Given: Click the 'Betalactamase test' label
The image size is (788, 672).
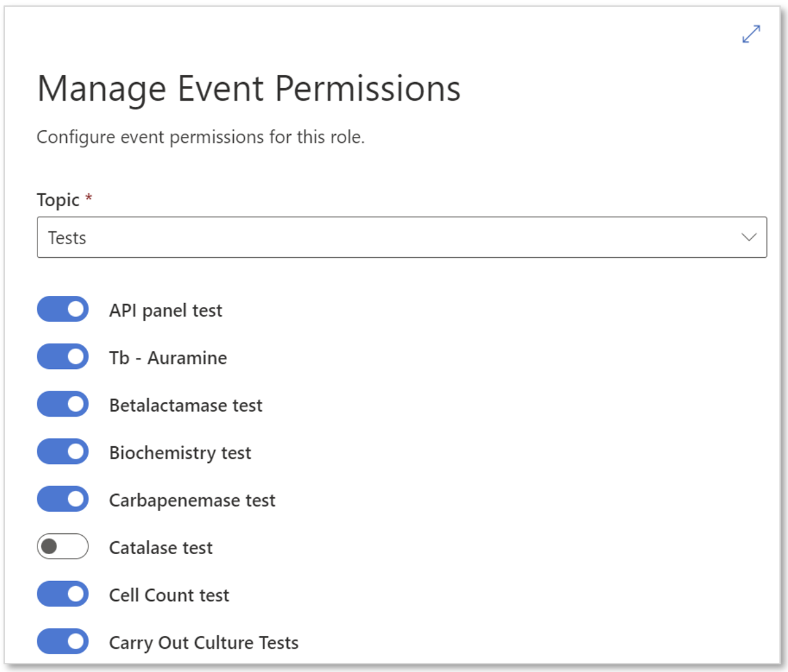Looking at the screenshot, I should 186,405.
